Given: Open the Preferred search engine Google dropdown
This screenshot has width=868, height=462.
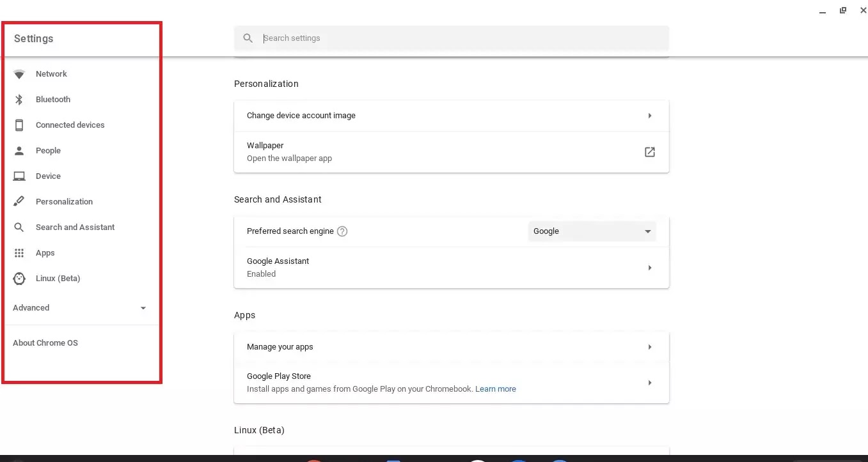Looking at the screenshot, I should click(592, 231).
